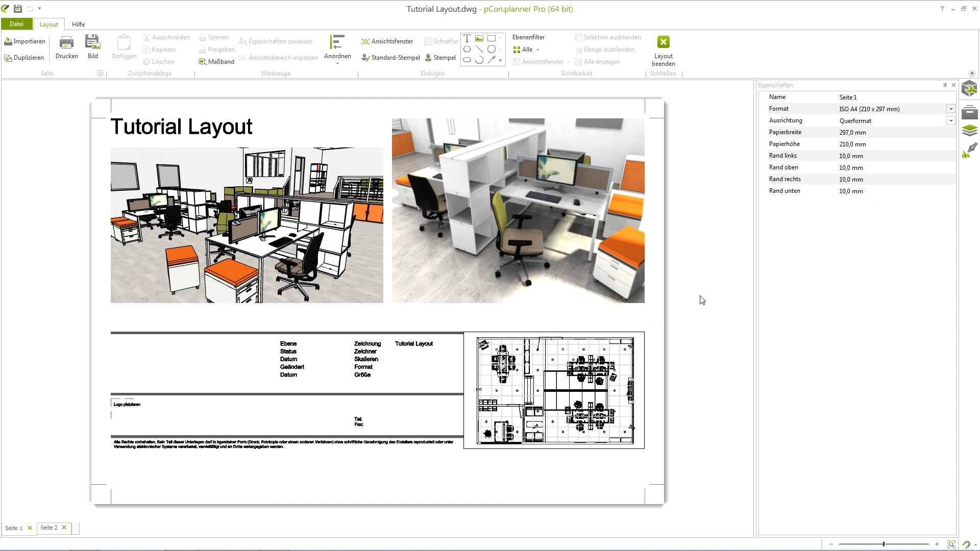Viewport: 980px width, 551px height.
Task: Click the Maßband measuring tool
Action: coord(216,61)
